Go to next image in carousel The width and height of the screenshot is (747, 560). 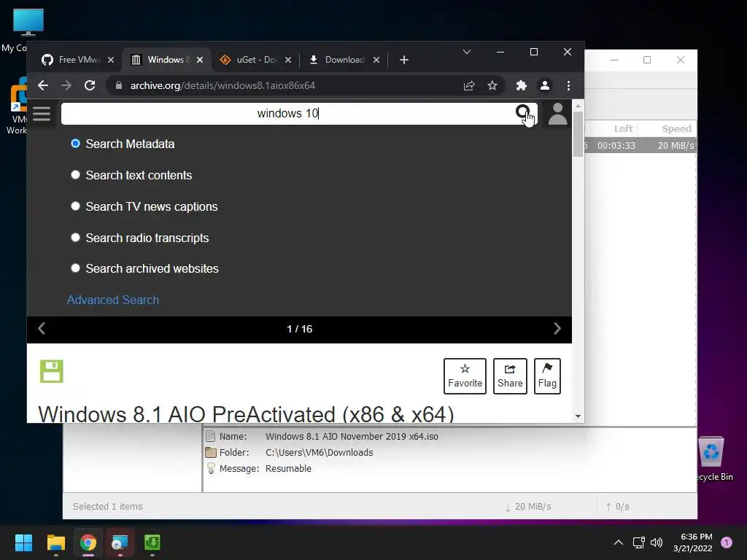557,329
